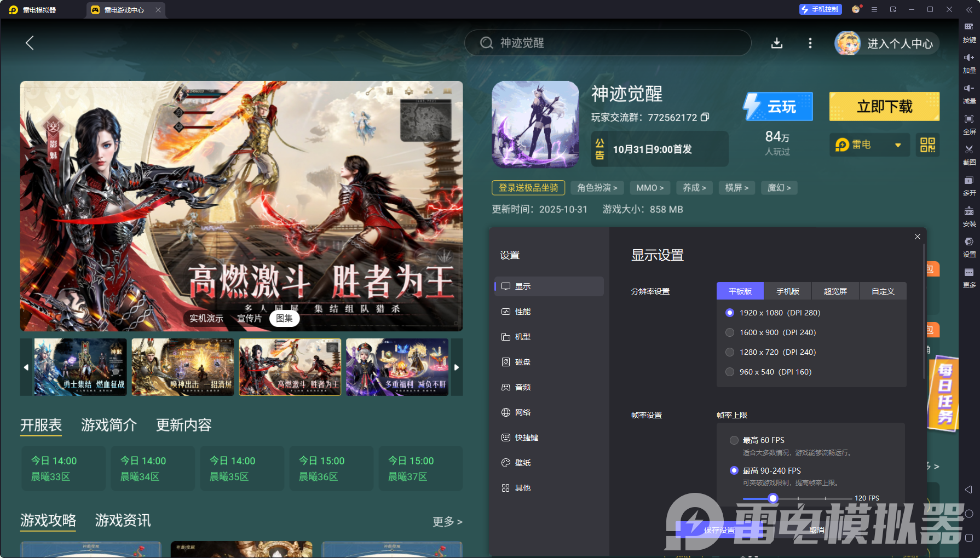Expand the 雷电 channel dropdown
This screenshot has height=558, width=980.
[898, 145]
